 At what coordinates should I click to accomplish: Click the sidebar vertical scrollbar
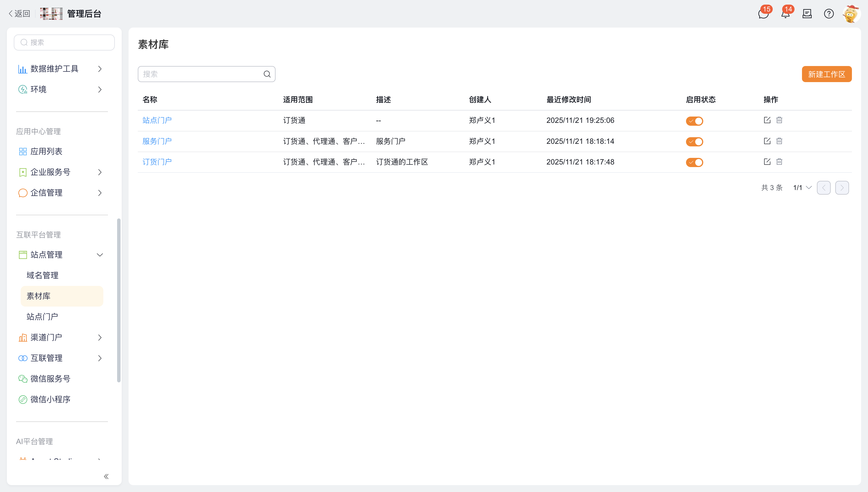pos(119,301)
